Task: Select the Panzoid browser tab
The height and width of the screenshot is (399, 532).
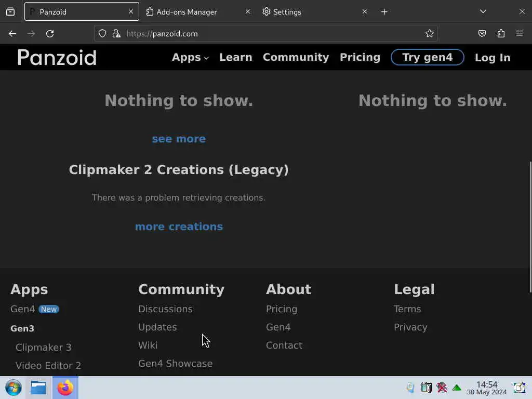Action: [82, 11]
